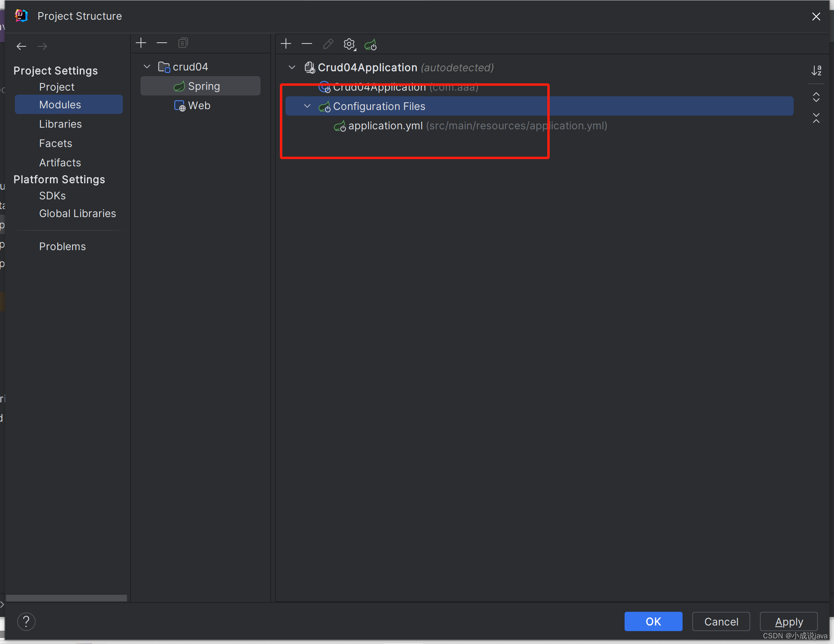Collapse the Configuration Files node
Screen dimensions: 834x644
point(307,106)
